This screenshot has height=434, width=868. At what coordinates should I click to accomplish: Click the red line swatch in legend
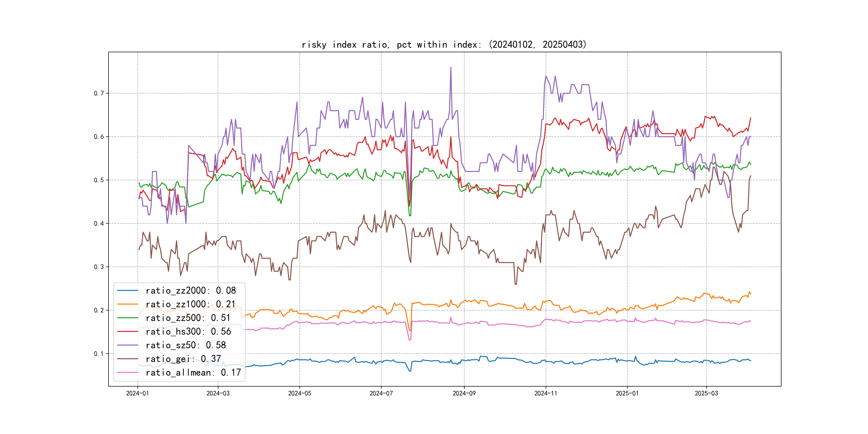tap(127, 332)
